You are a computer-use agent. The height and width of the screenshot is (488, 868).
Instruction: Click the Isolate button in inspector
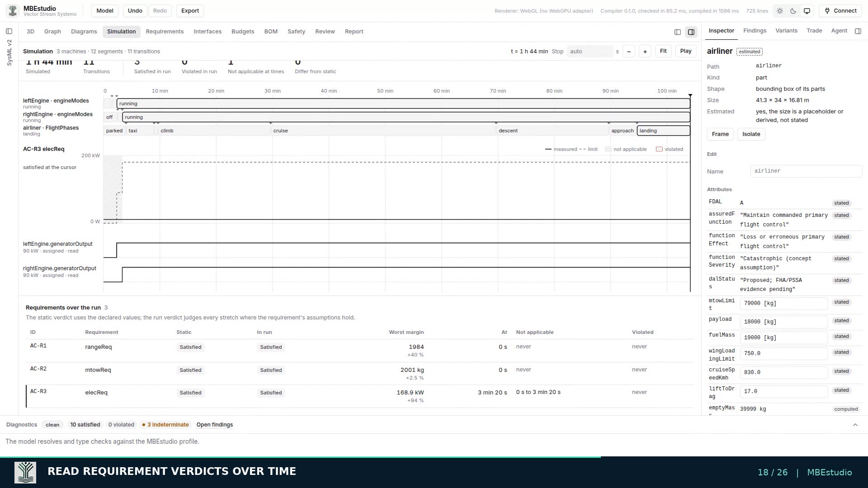(751, 134)
